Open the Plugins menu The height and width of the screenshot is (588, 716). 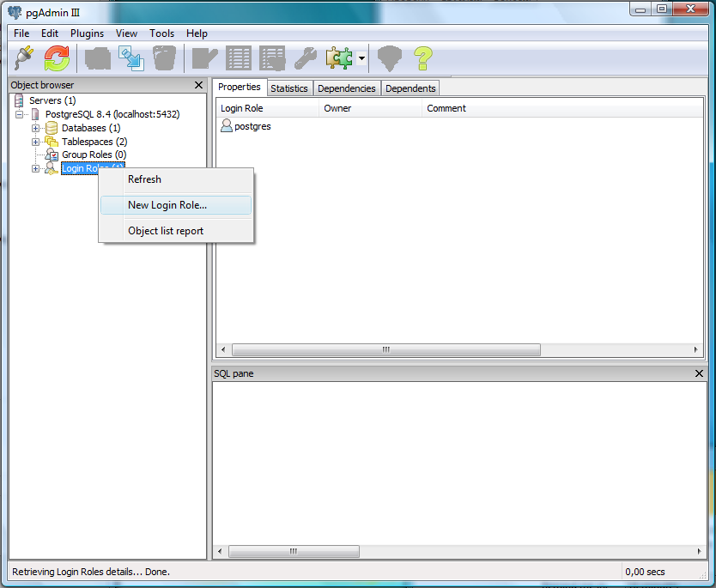click(x=87, y=33)
